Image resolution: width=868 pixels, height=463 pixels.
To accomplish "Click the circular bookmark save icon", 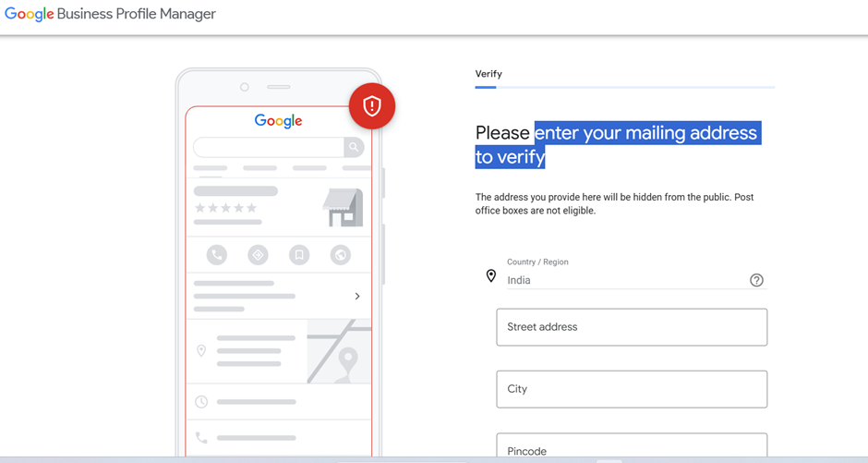I will click(299, 254).
